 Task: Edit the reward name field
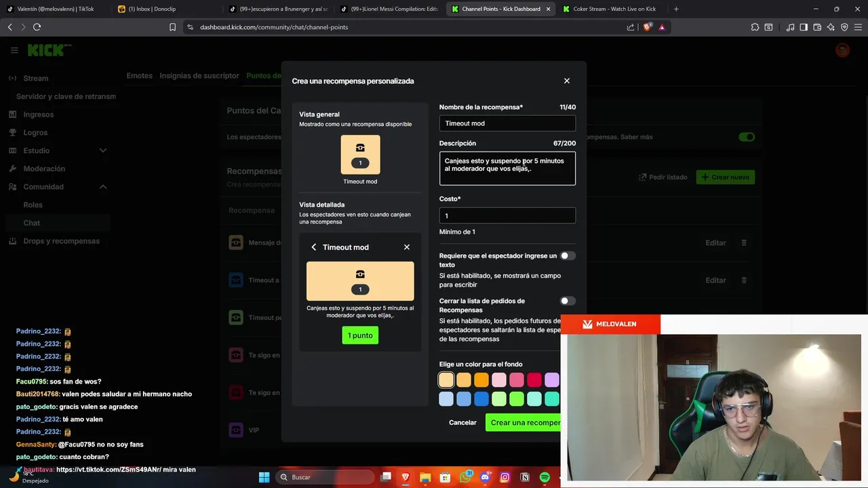coord(507,123)
